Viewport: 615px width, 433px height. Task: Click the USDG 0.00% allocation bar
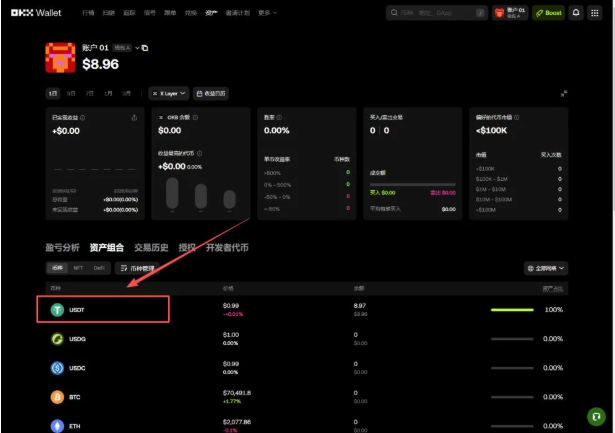[x=512, y=339]
